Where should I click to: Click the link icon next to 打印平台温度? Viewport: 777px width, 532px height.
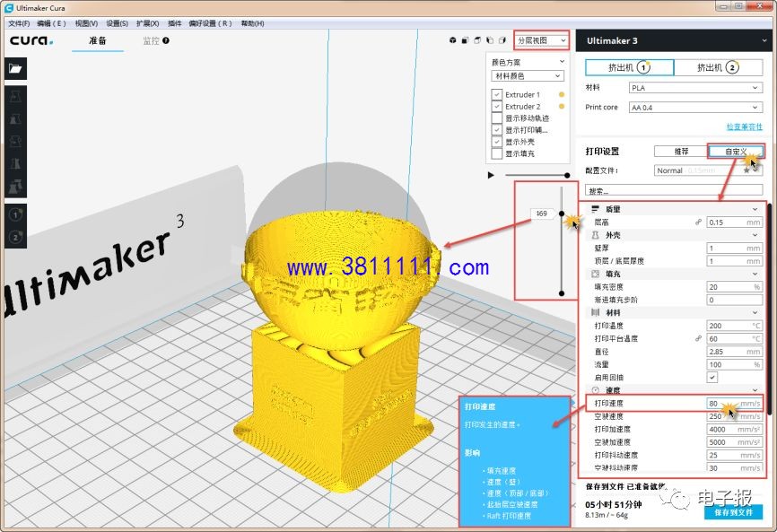tap(698, 338)
